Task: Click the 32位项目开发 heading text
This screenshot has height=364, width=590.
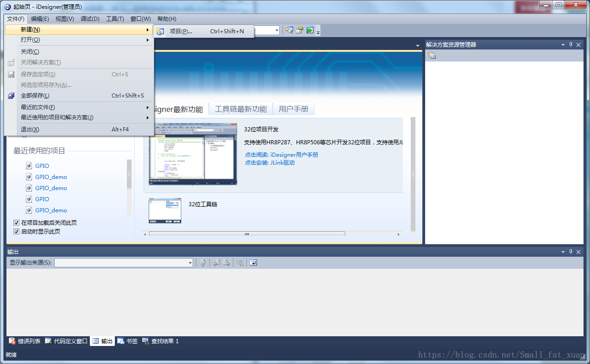Action: [261, 130]
